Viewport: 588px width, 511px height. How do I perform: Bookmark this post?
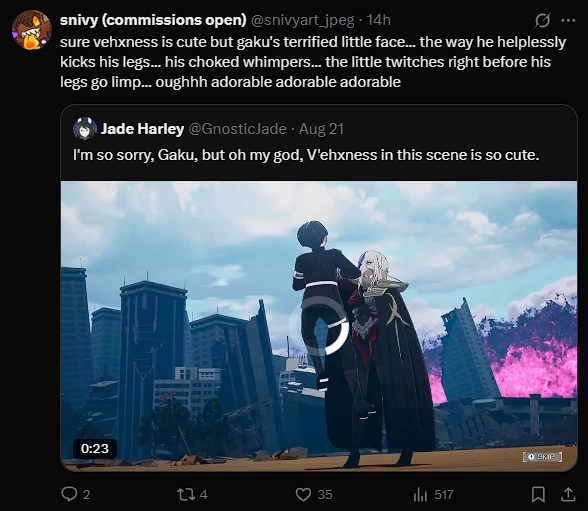click(538, 494)
